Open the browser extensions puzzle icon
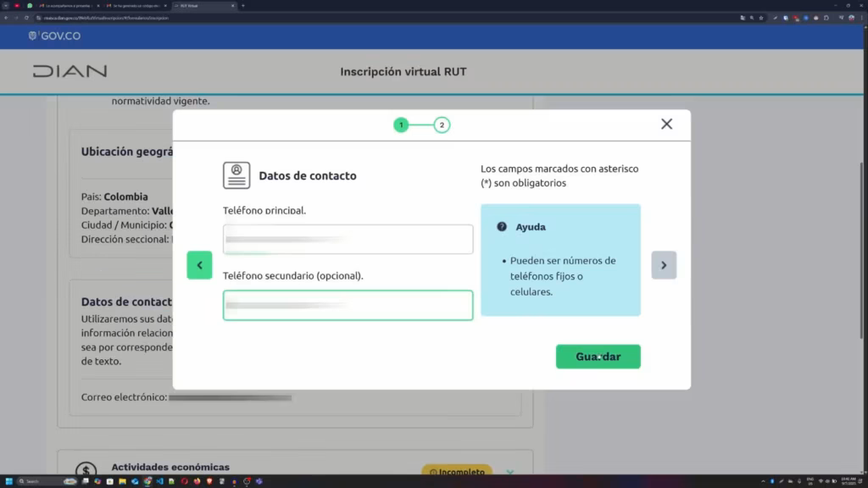The width and height of the screenshot is (868, 488). pyautogui.click(x=826, y=18)
